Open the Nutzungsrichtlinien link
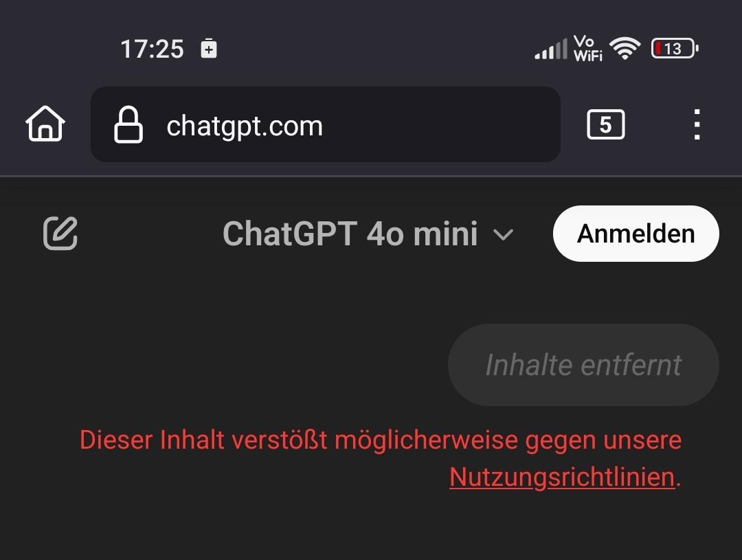 click(562, 477)
